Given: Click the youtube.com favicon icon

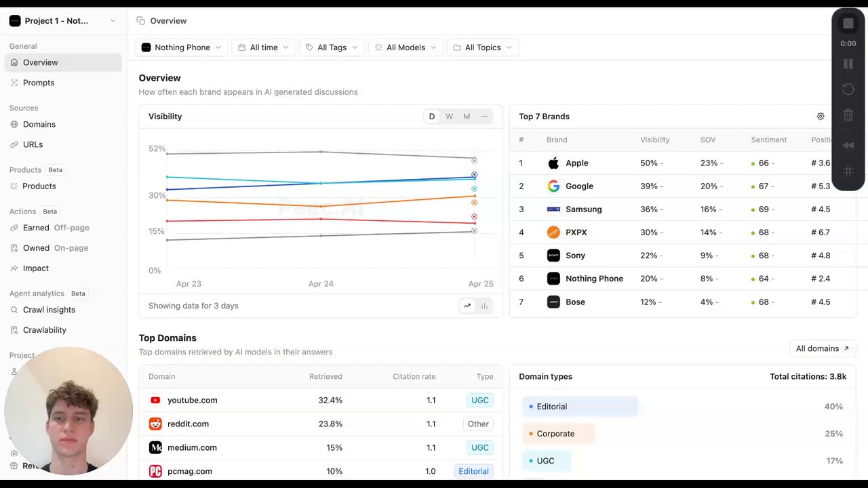Looking at the screenshot, I should 155,401.
